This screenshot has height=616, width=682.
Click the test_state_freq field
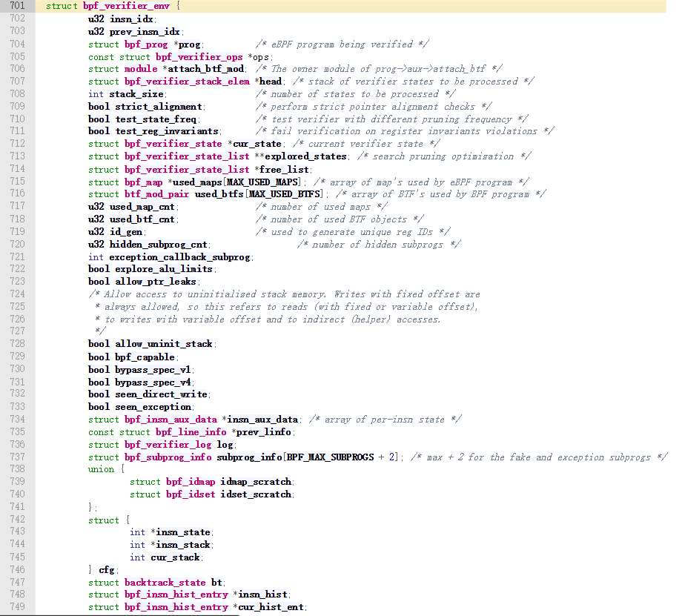(x=156, y=119)
